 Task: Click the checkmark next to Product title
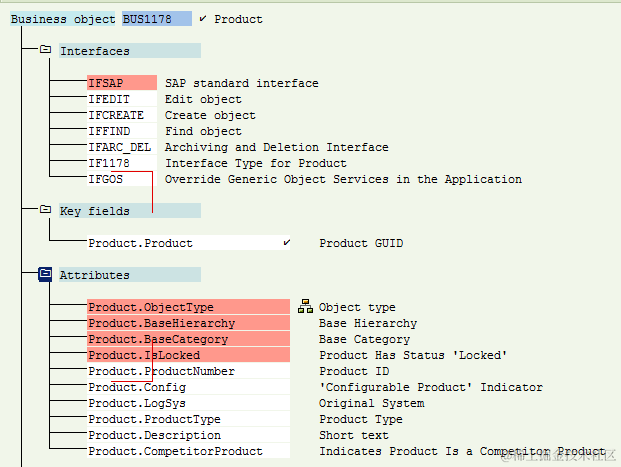[203, 19]
